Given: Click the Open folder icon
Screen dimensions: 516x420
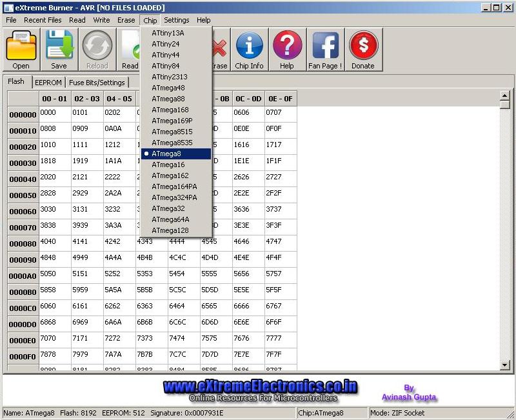Looking at the screenshot, I should click(21, 45).
